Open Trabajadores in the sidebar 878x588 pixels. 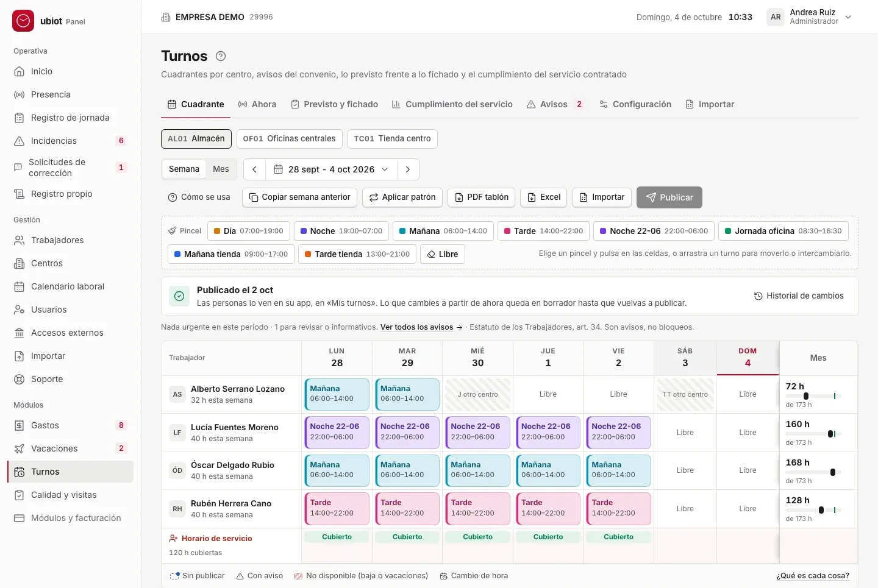pos(70,240)
